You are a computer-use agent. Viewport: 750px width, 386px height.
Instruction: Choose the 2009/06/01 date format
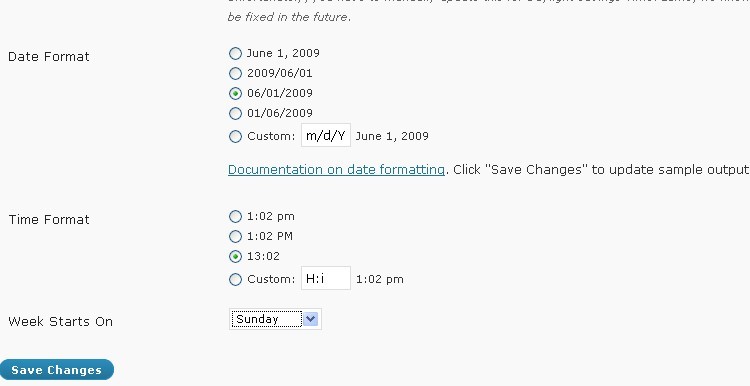[x=235, y=74]
